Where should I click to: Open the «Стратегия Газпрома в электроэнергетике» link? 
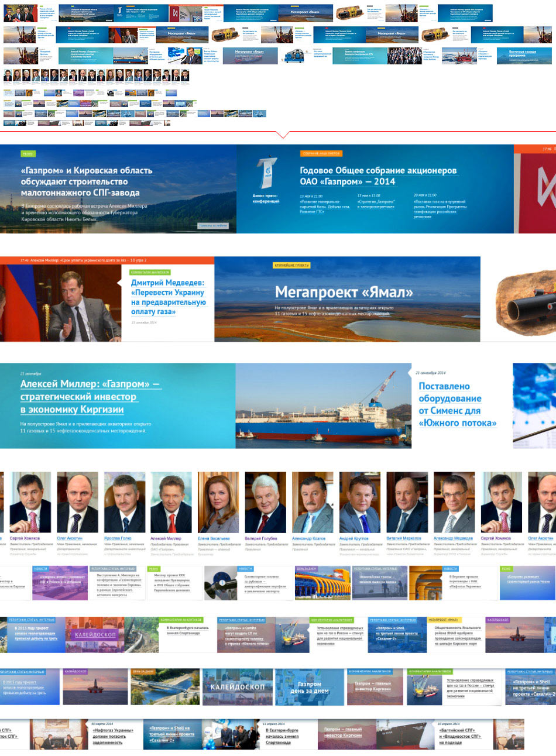[x=376, y=205]
